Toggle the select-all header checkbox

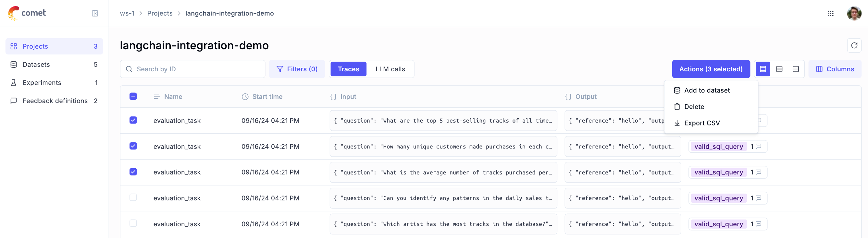pyautogui.click(x=133, y=97)
